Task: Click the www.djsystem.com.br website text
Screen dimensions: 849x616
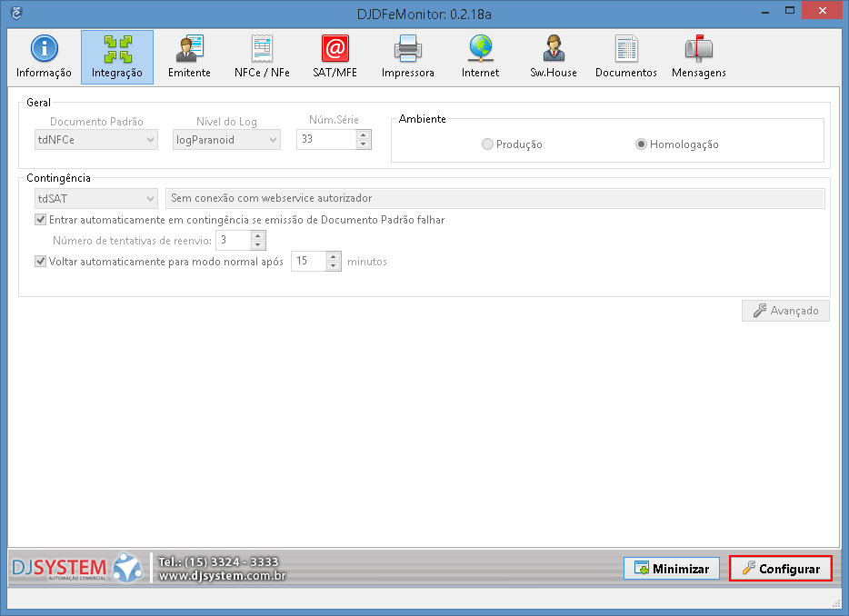Action: 222,575
